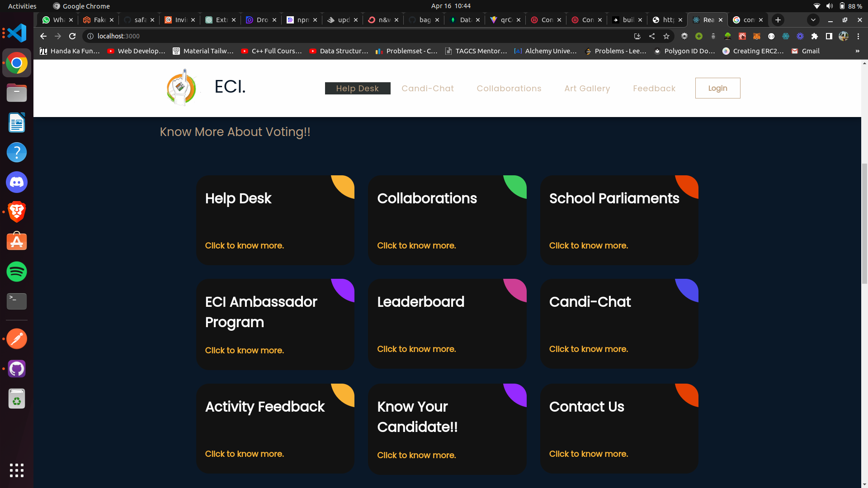Open the MetaMask fox extension
Viewport: 868px width, 488px height.
[756, 37]
